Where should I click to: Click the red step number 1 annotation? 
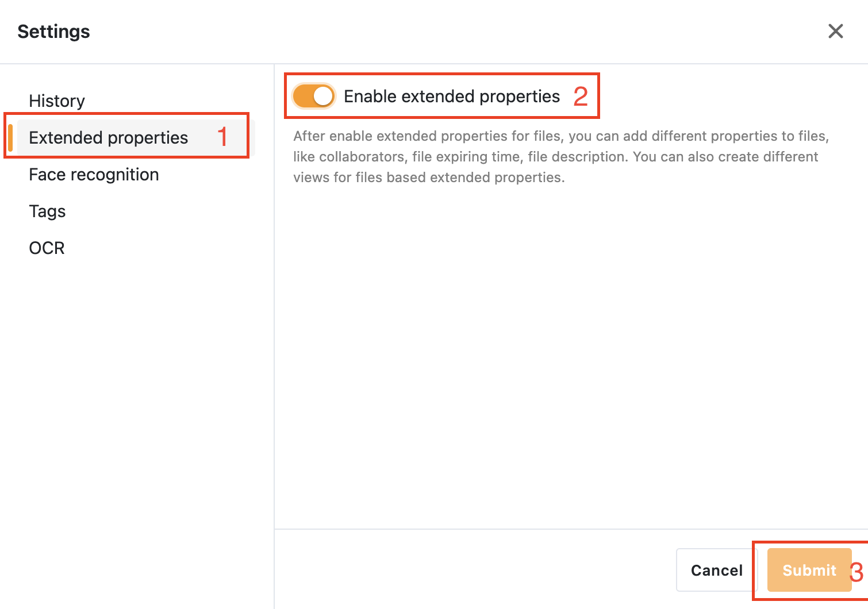click(x=222, y=137)
